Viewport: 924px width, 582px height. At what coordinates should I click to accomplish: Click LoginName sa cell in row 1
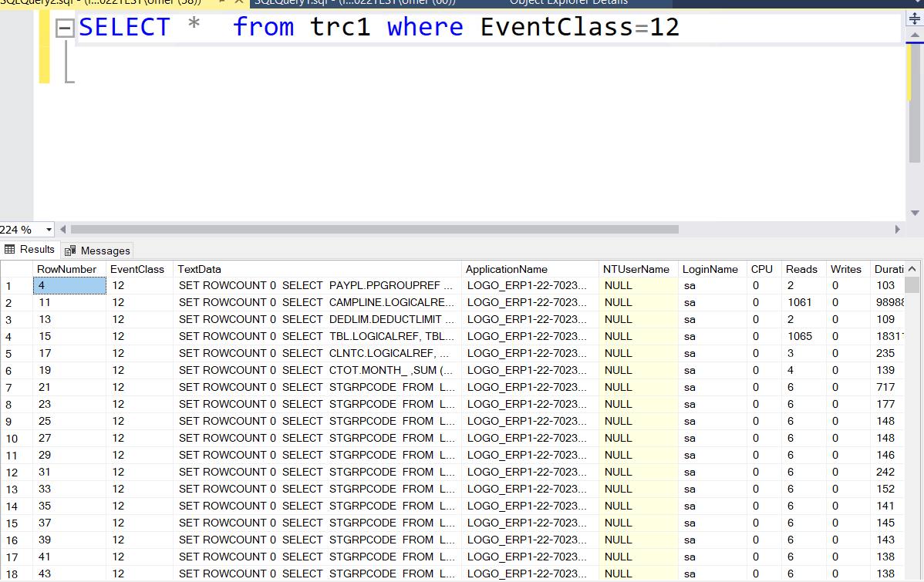713,286
